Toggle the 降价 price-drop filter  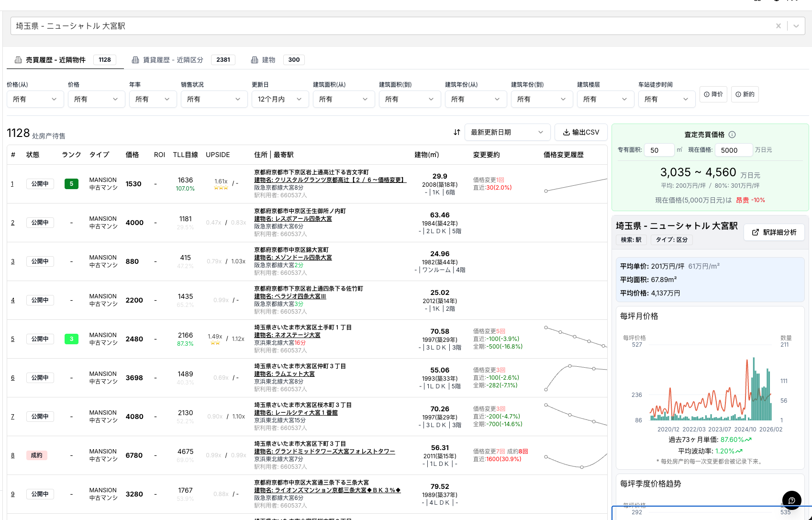pos(713,94)
